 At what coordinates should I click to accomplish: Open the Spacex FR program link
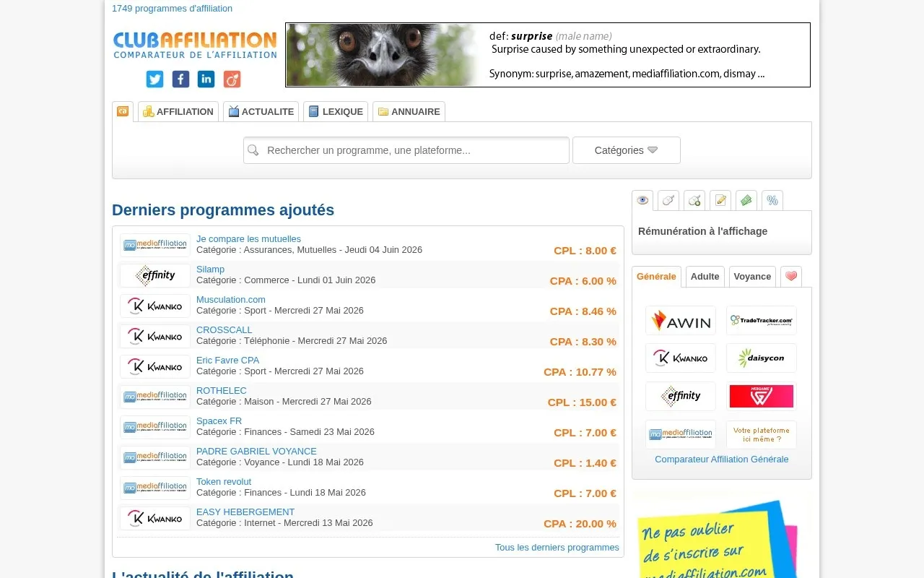point(219,421)
